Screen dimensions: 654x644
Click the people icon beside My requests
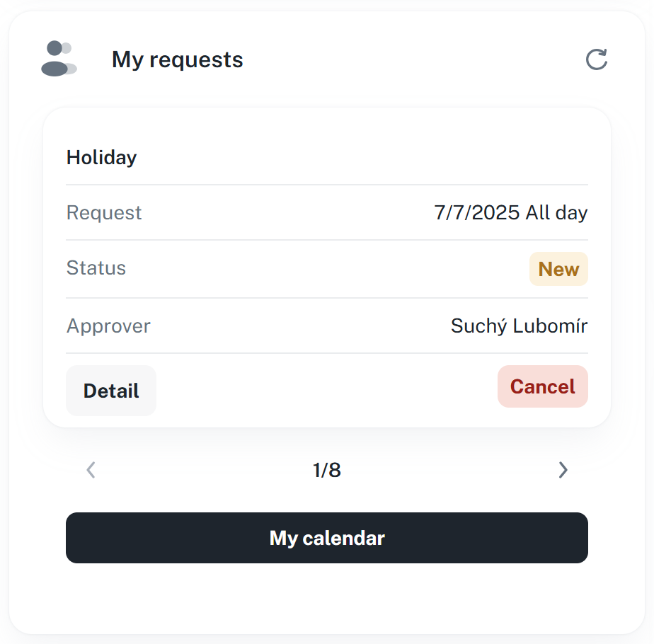pos(59,59)
